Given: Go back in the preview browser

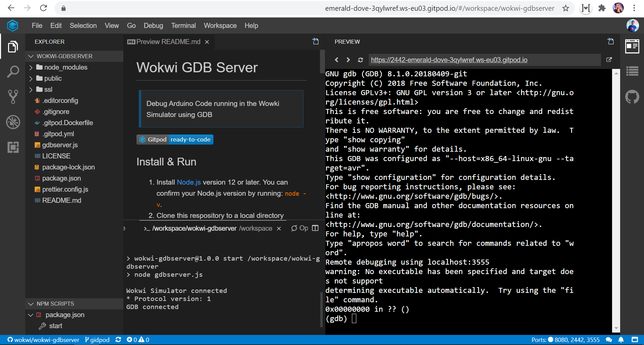Looking at the screenshot, I should coord(336,60).
